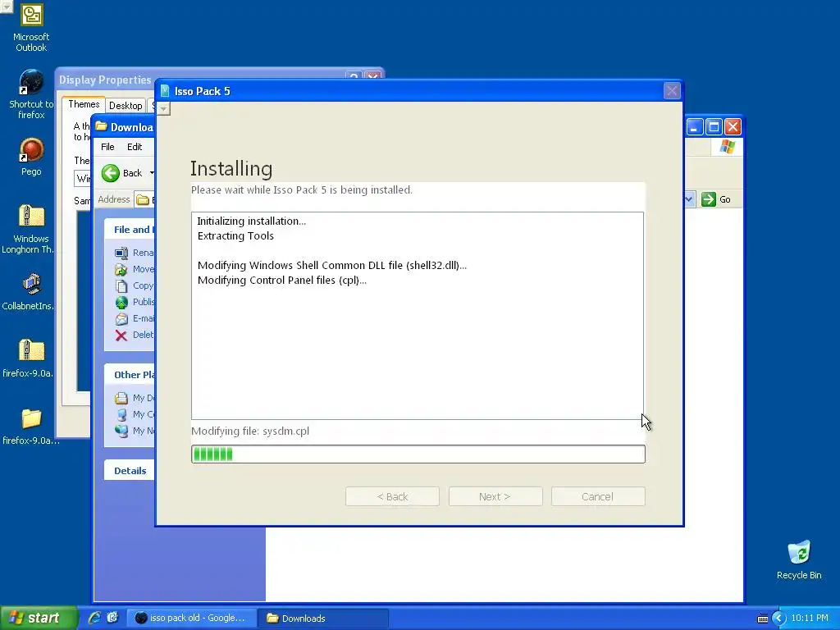Expand hidden tray icons with the arrow

click(x=779, y=619)
